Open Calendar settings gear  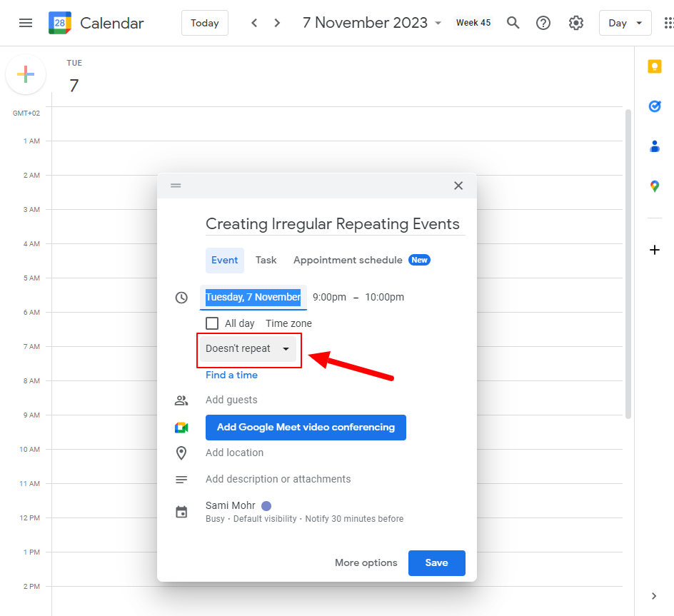point(575,22)
